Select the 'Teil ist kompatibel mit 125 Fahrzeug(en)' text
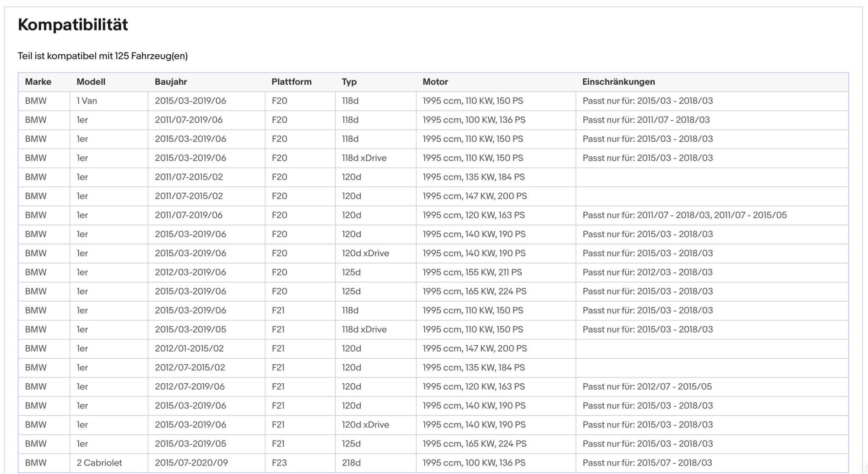The image size is (868, 474). [103, 56]
